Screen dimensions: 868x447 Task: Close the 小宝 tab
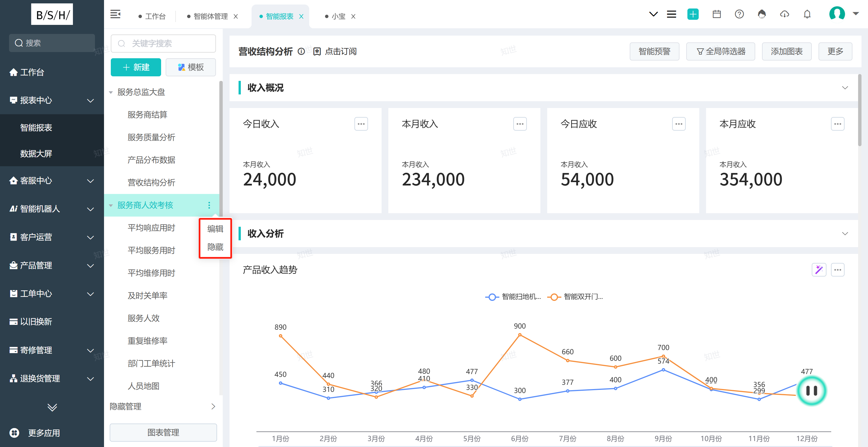pos(353,16)
